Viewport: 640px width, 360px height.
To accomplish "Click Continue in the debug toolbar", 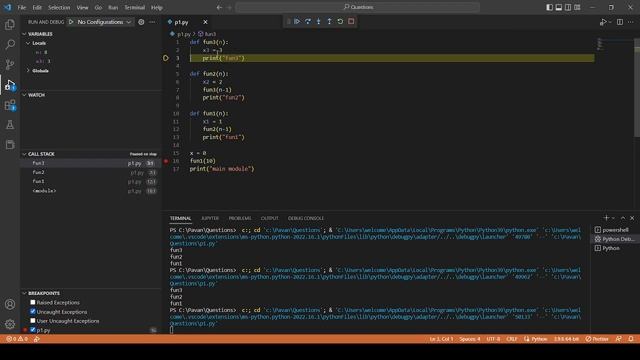I will click(x=297, y=21).
